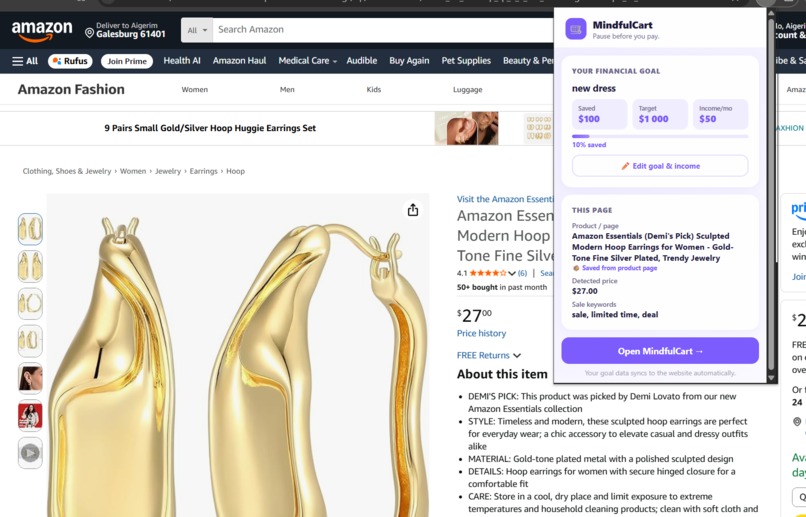Click the Income/mo $50 box
This screenshot has width=806, height=517.
pos(721,114)
